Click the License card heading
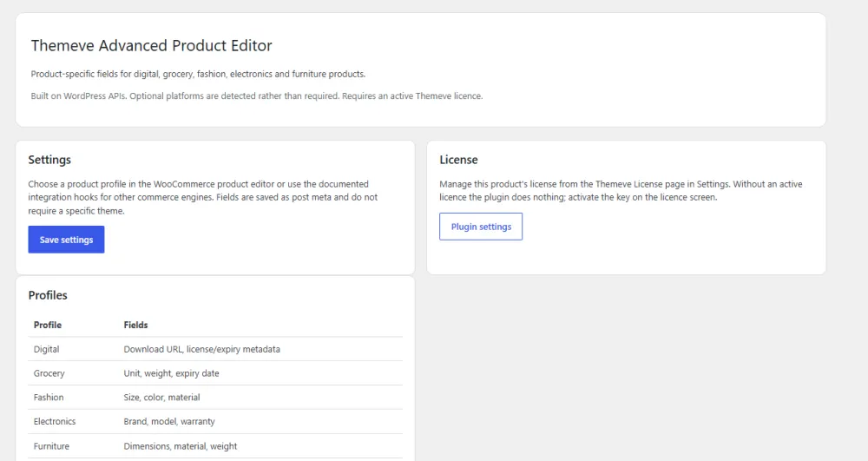The image size is (868, 461). click(x=458, y=160)
